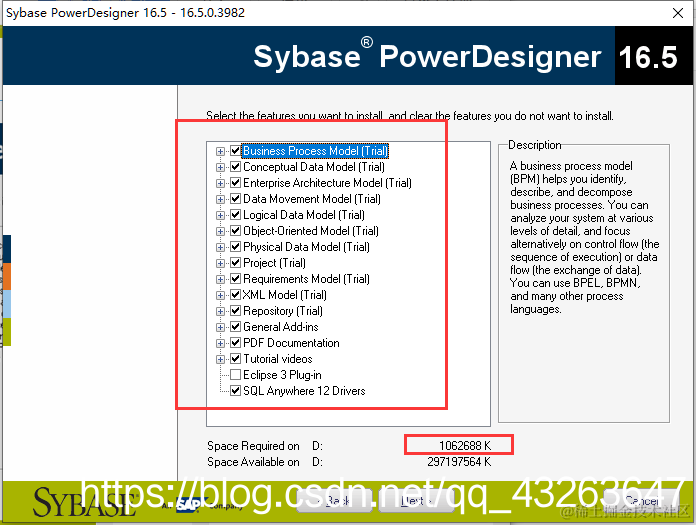Image resolution: width=696 pixels, height=525 pixels.
Task: Select Physical Data Model (Trial) label
Action: pyautogui.click(x=306, y=247)
